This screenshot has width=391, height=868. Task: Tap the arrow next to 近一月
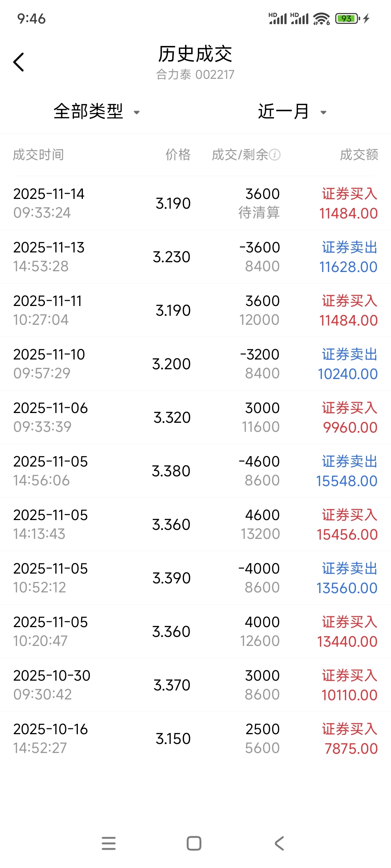324,112
